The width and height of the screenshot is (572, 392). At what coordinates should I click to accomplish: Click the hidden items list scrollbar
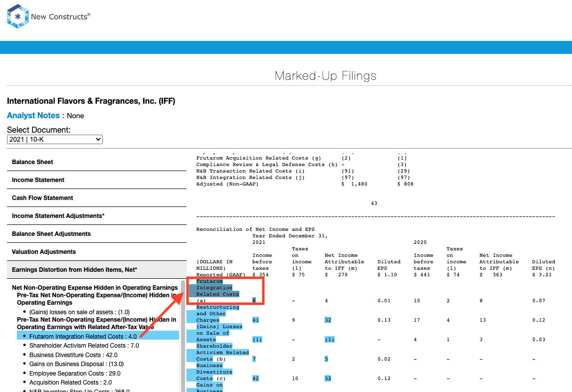[x=183, y=336]
